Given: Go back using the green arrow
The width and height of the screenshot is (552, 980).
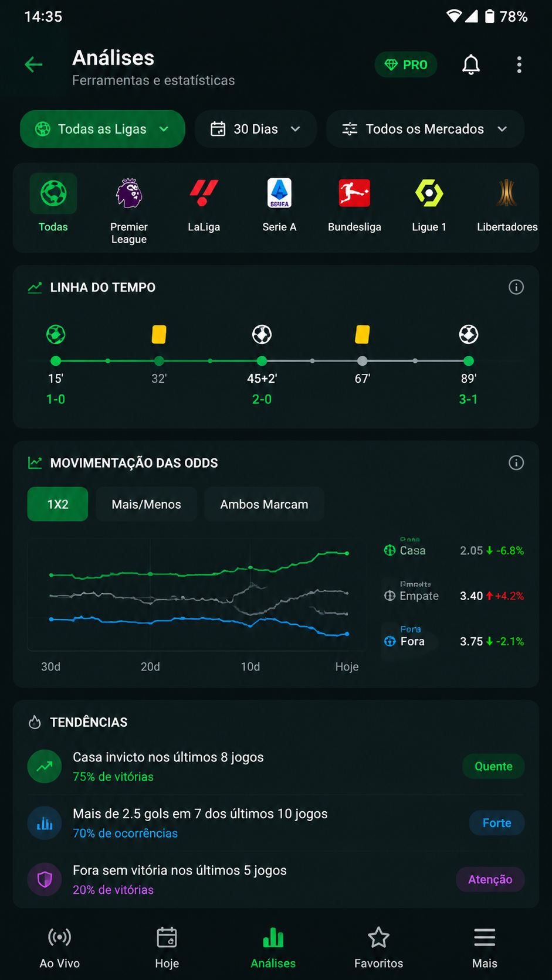Looking at the screenshot, I should point(34,64).
